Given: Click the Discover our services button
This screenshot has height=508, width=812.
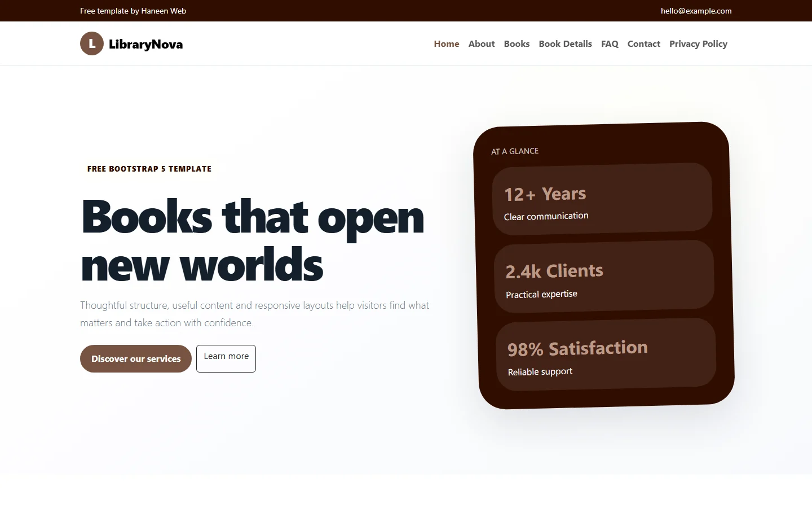Looking at the screenshot, I should pyautogui.click(x=136, y=358).
